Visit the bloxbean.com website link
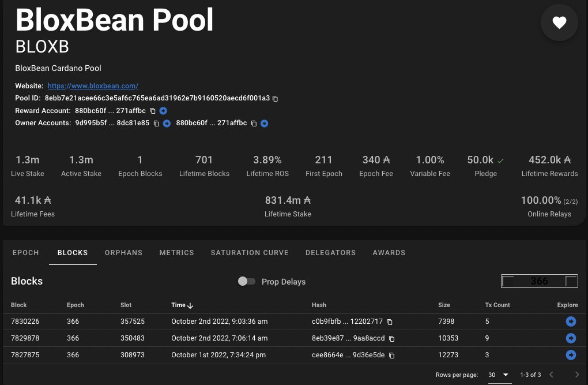 click(x=93, y=86)
